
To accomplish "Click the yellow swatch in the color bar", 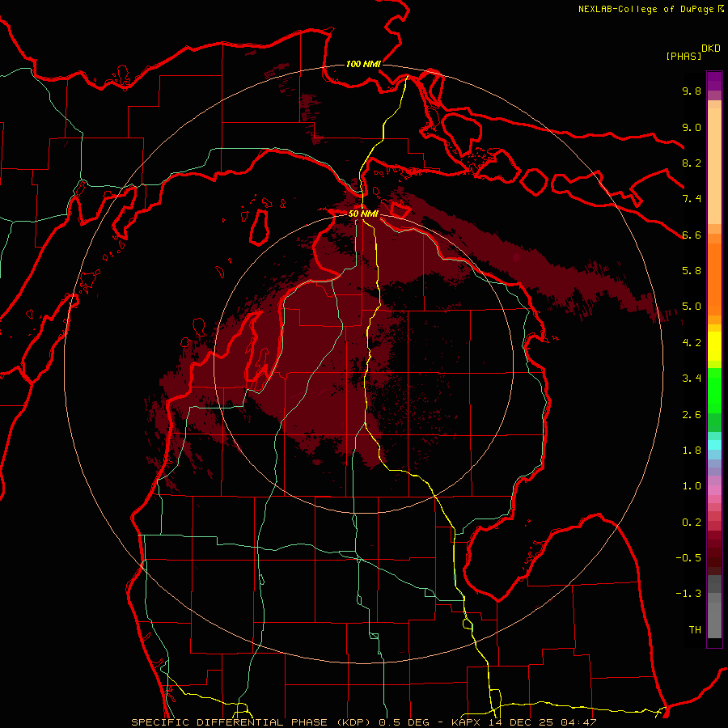I will click(x=714, y=346).
